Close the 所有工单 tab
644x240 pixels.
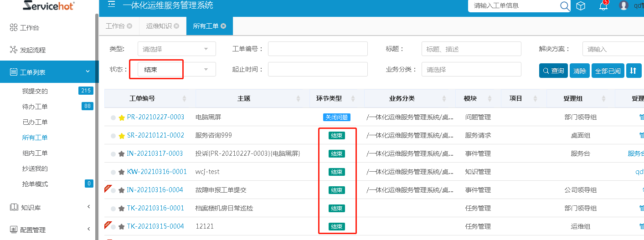click(223, 26)
